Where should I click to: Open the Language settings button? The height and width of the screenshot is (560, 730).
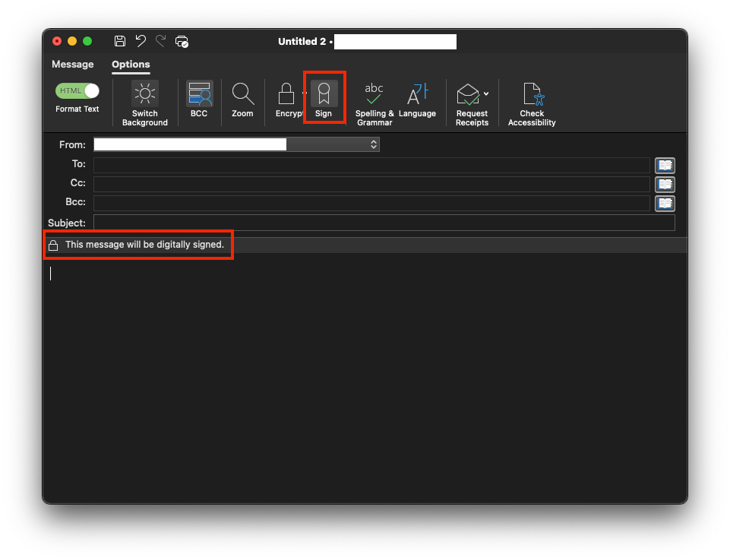point(417,99)
